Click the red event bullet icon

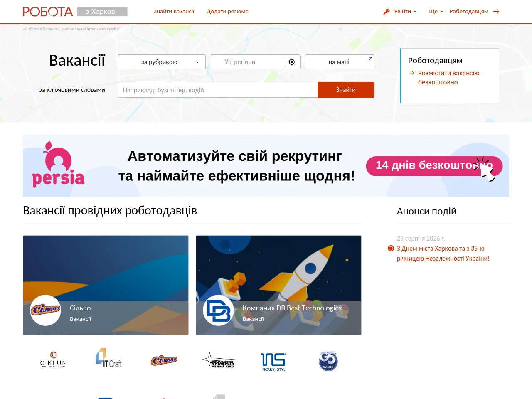391,249
